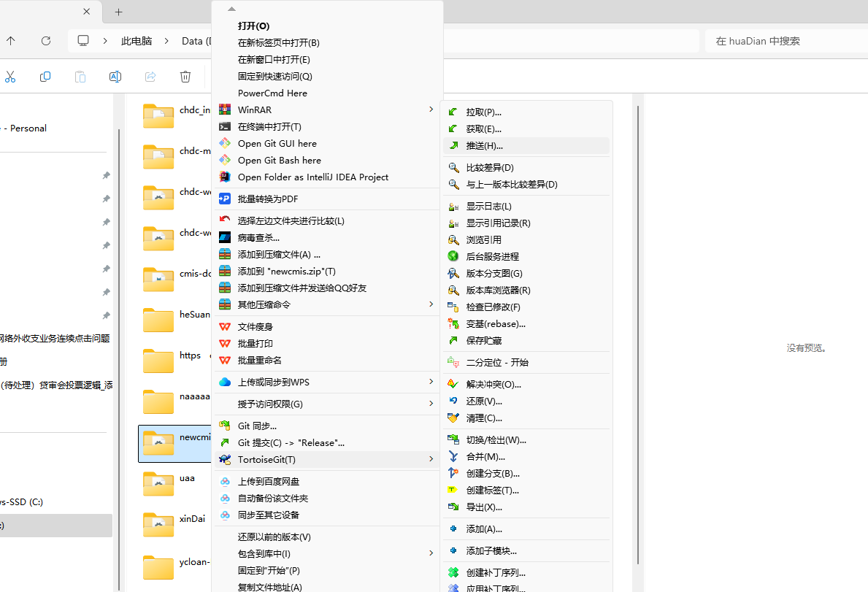The width and height of the screenshot is (868, 592).
Task: Expand the WinRAR submenu arrow
Action: point(431,109)
